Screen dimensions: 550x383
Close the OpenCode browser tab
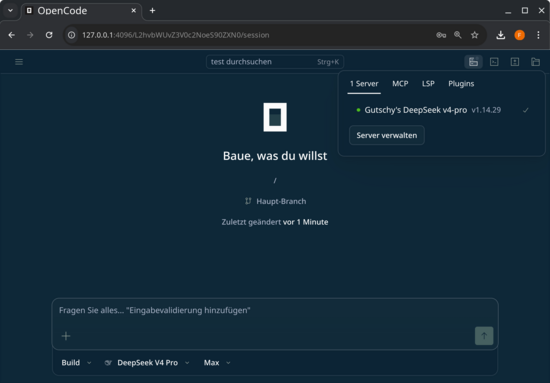coord(134,11)
